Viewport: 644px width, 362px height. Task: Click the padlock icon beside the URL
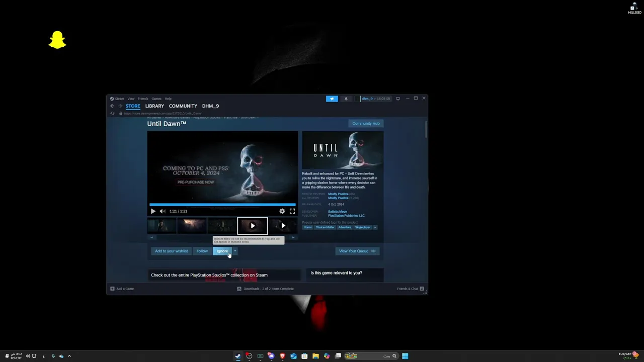[120, 113]
